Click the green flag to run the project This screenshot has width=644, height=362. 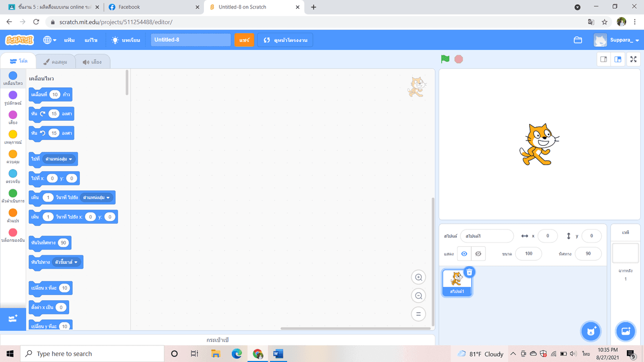click(444, 59)
